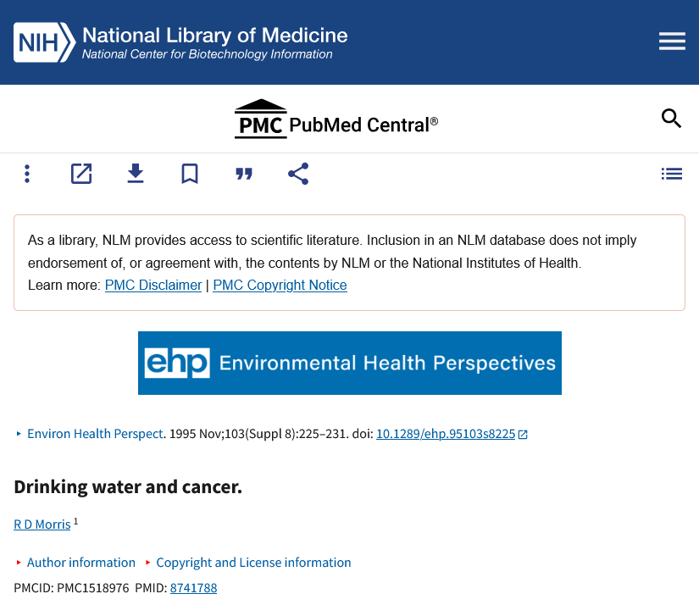The height and width of the screenshot is (616, 699).
Task: Expand Copyright and License information
Action: click(x=248, y=563)
